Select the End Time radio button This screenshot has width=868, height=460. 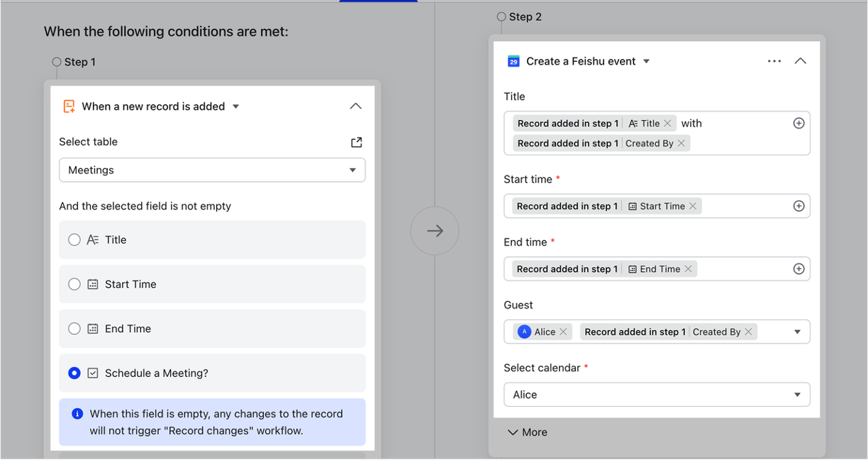tap(74, 329)
